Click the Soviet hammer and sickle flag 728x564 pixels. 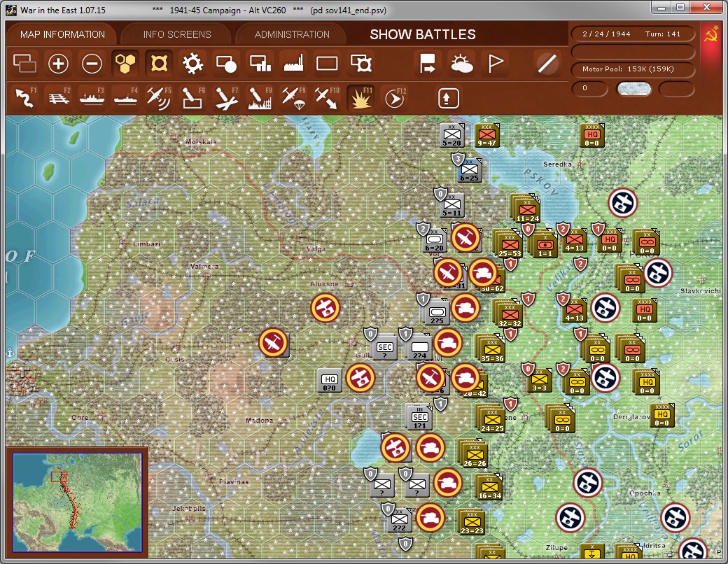pyautogui.click(x=711, y=35)
